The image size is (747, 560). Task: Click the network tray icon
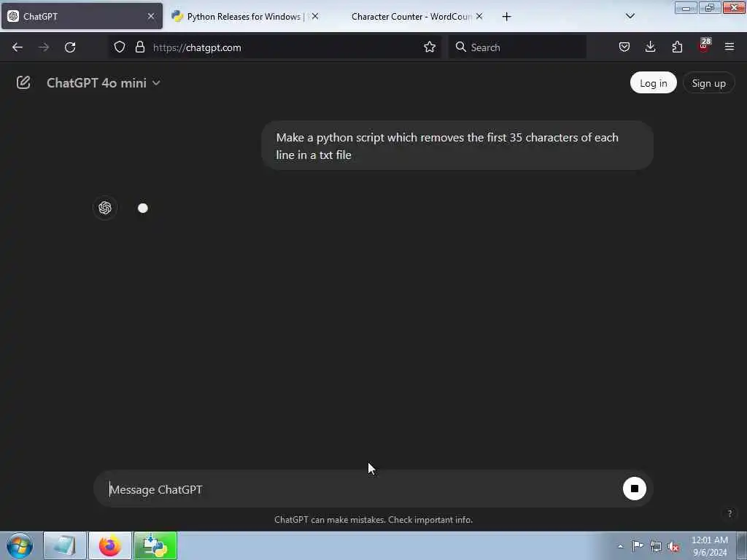[656, 547]
